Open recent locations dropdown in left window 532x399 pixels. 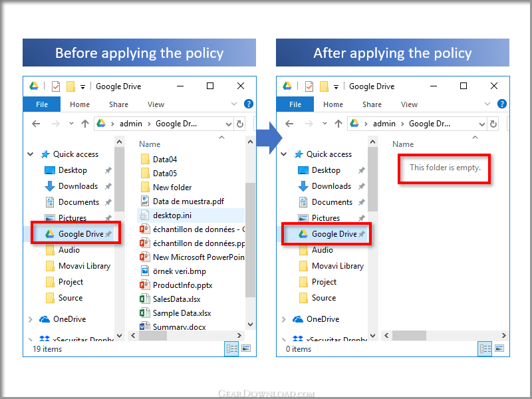[x=71, y=124]
